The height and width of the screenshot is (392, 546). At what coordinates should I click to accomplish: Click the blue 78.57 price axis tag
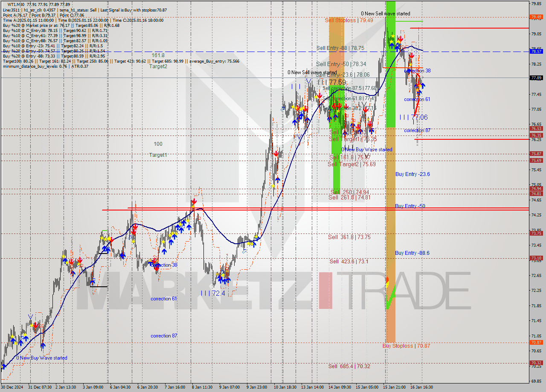[x=536, y=51]
